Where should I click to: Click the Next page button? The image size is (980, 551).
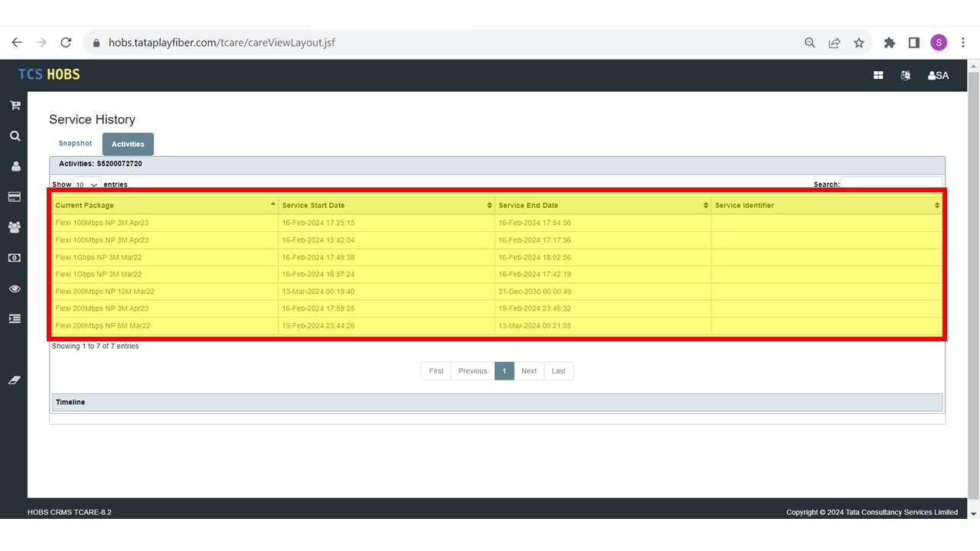pyautogui.click(x=529, y=371)
